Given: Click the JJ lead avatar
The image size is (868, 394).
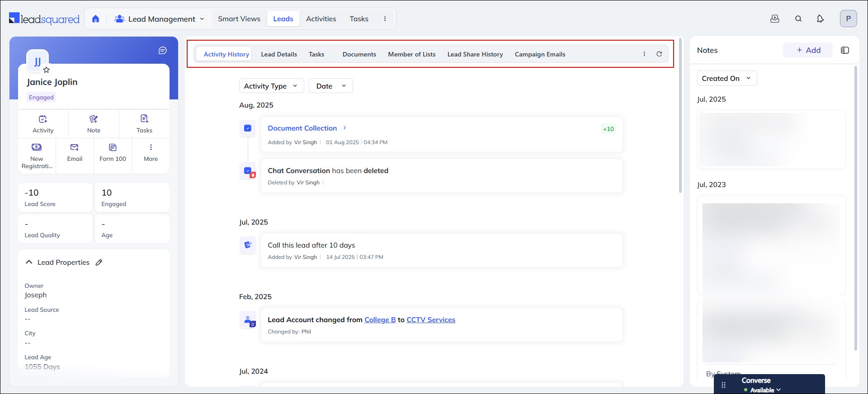Looking at the screenshot, I should pos(38,61).
